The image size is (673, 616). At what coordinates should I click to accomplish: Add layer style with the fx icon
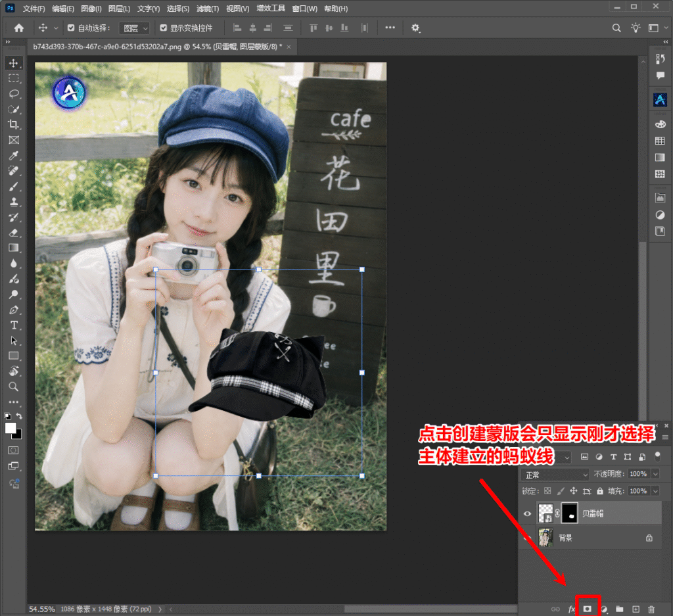coord(571,609)
